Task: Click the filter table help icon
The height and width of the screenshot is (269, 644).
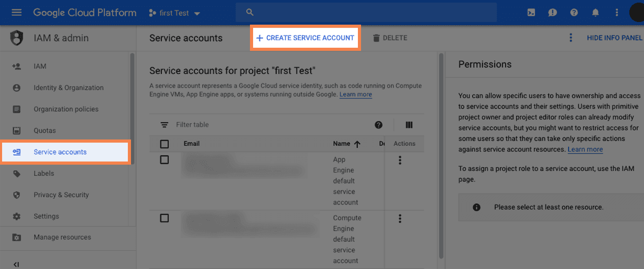Action: (x=378, y=125)
